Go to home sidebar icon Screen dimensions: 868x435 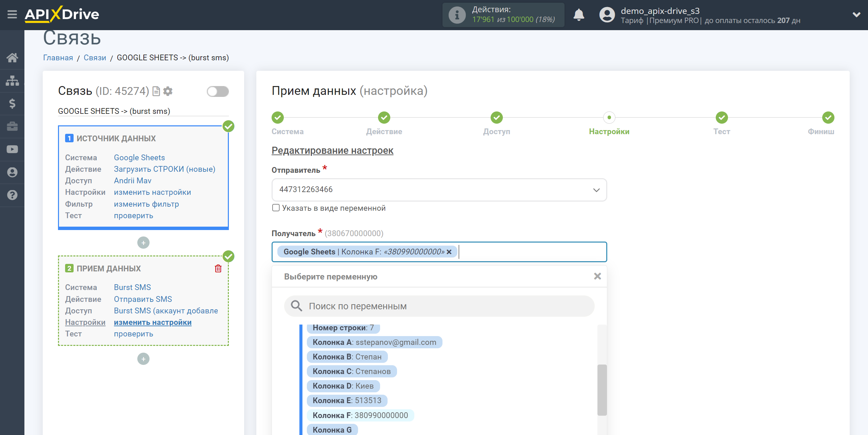click(x=12, y=58)
